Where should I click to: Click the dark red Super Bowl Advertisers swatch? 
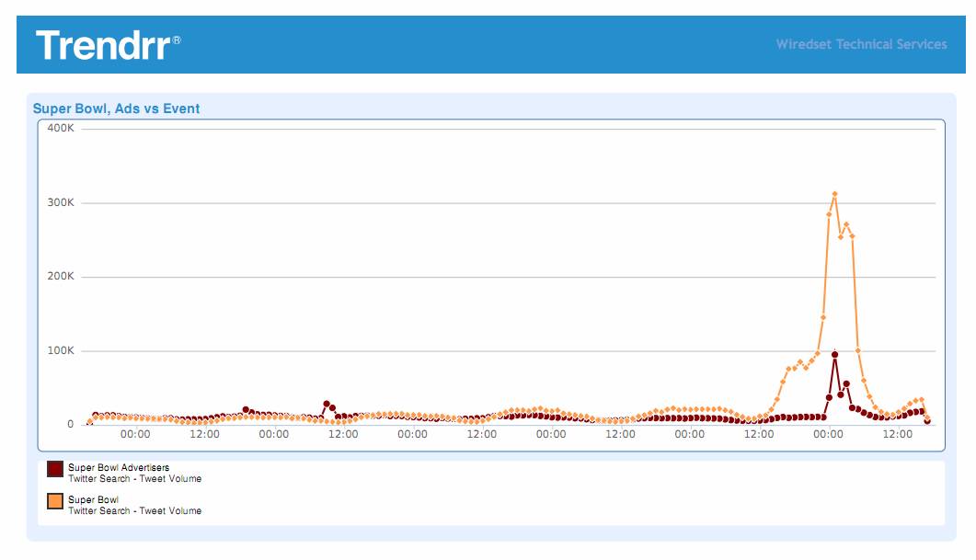55,469
